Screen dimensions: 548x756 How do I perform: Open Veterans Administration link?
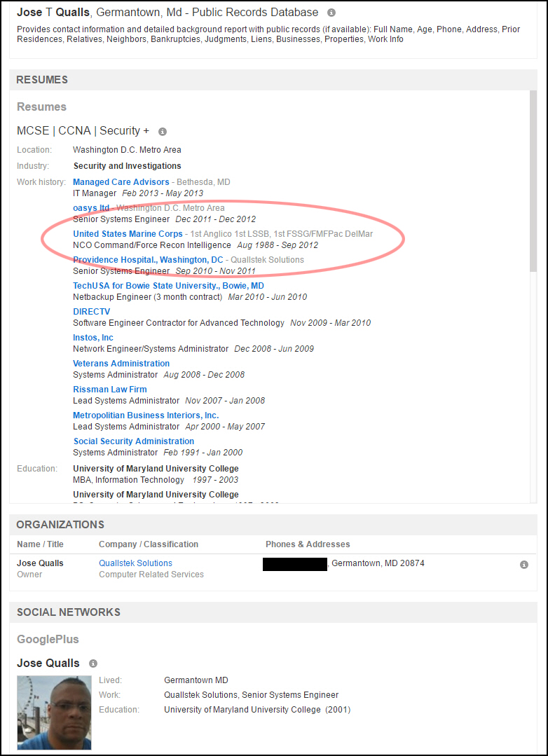tap(121, 364)
